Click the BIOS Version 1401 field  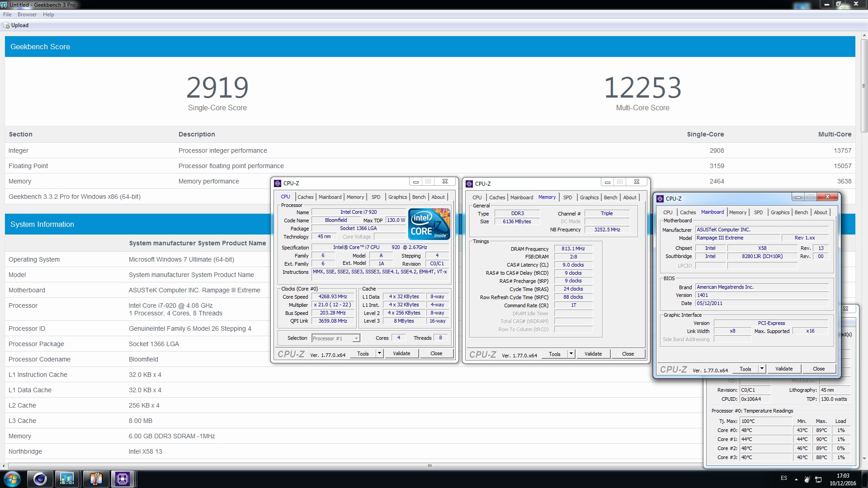pyautogui.click(x=762, y=295)
